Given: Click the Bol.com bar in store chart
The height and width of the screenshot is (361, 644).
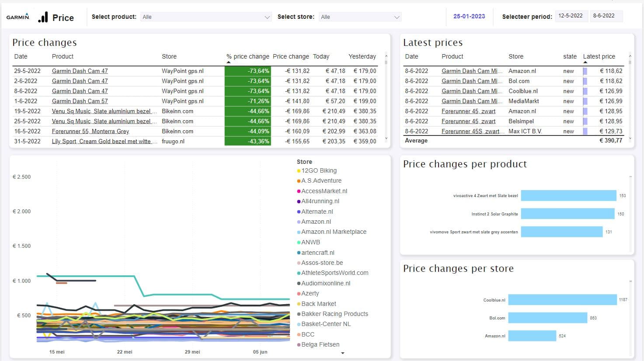Looking at the screenshot, I should coord(547,318).
